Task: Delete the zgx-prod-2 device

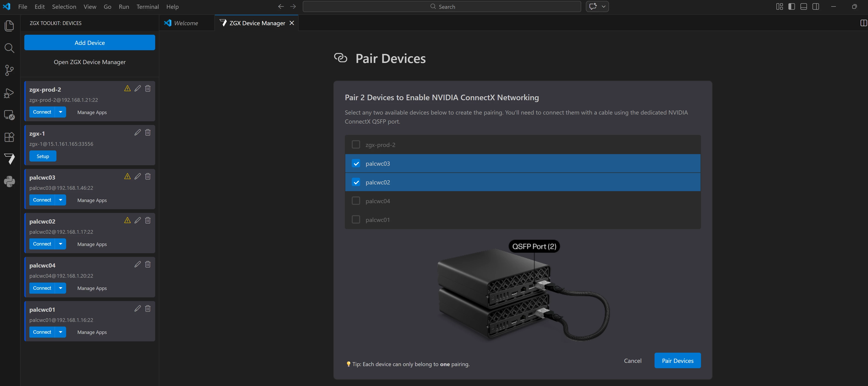Action: [x=148, y=88]
